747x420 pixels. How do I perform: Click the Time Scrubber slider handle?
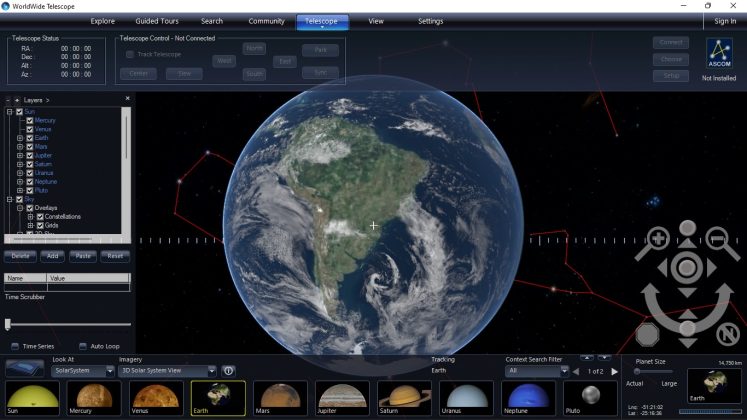(8, 324)
